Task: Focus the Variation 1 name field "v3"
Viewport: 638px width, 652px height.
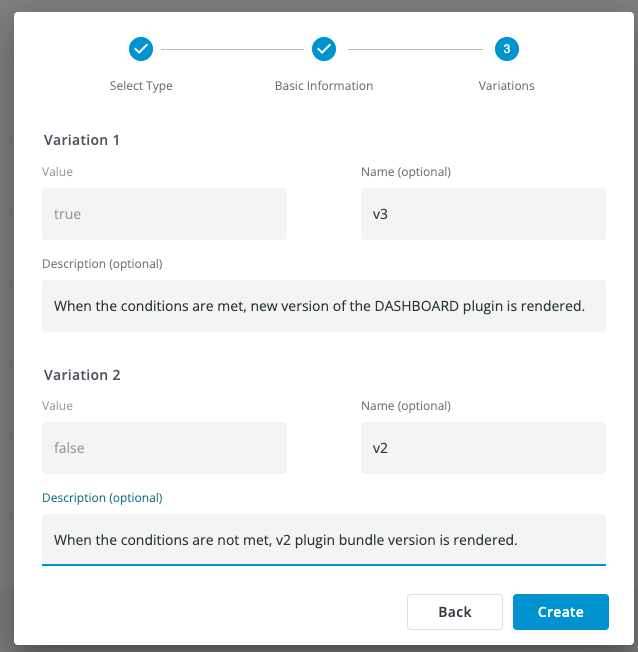Action: tap(483, 214)
